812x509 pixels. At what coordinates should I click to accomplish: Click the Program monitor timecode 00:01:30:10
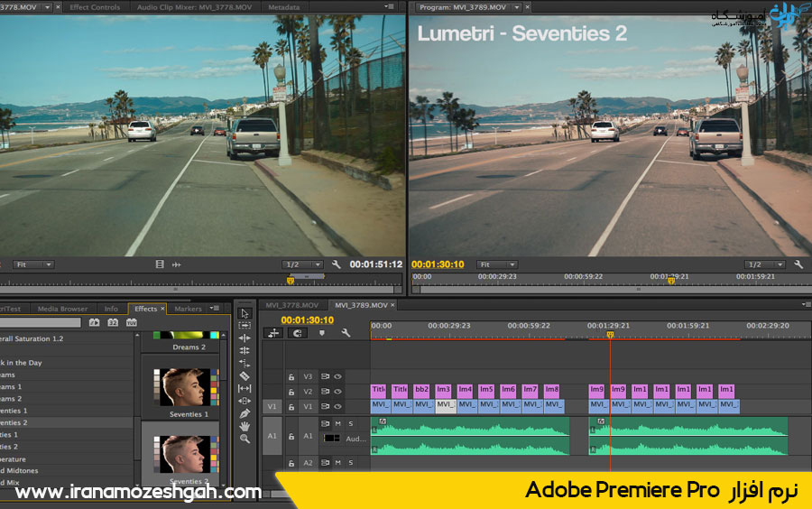[x=438, y=264]
